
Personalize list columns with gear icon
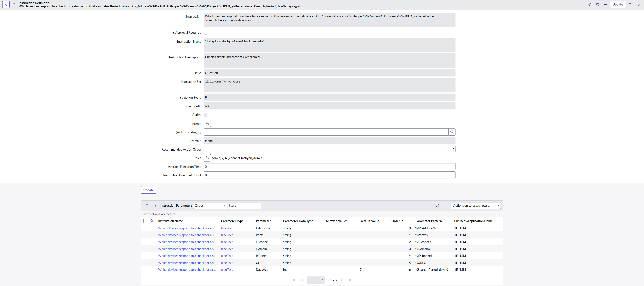pos(437,205)
